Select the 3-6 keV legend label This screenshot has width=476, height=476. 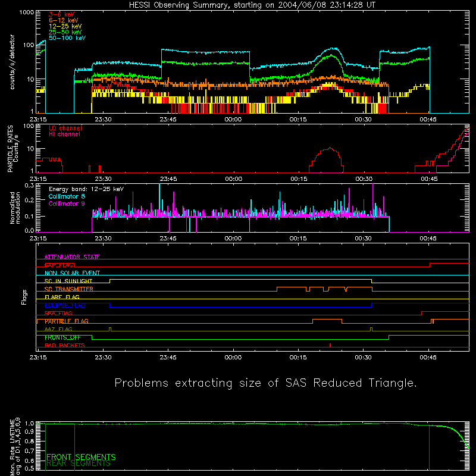pos(62,14)
